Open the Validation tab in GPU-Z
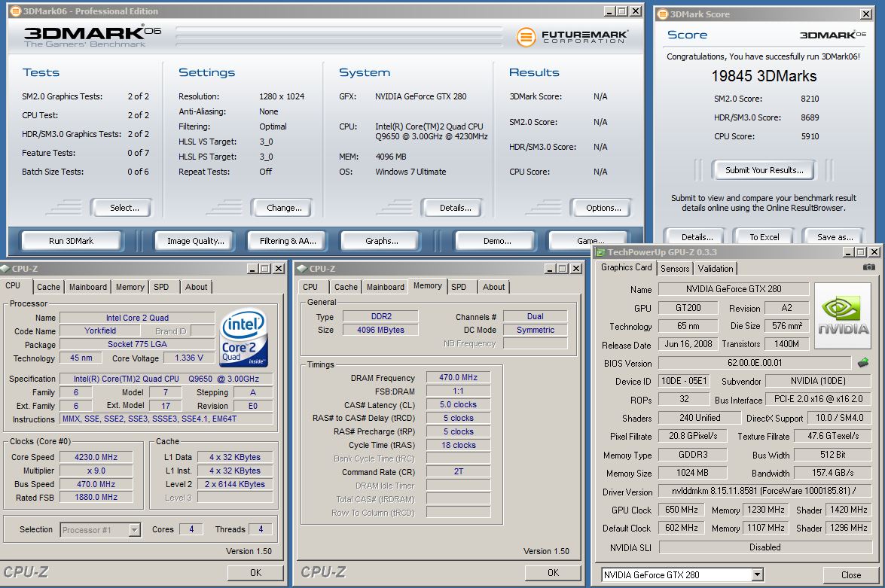This screenshot has height=588, width=885. click(716, 269)
